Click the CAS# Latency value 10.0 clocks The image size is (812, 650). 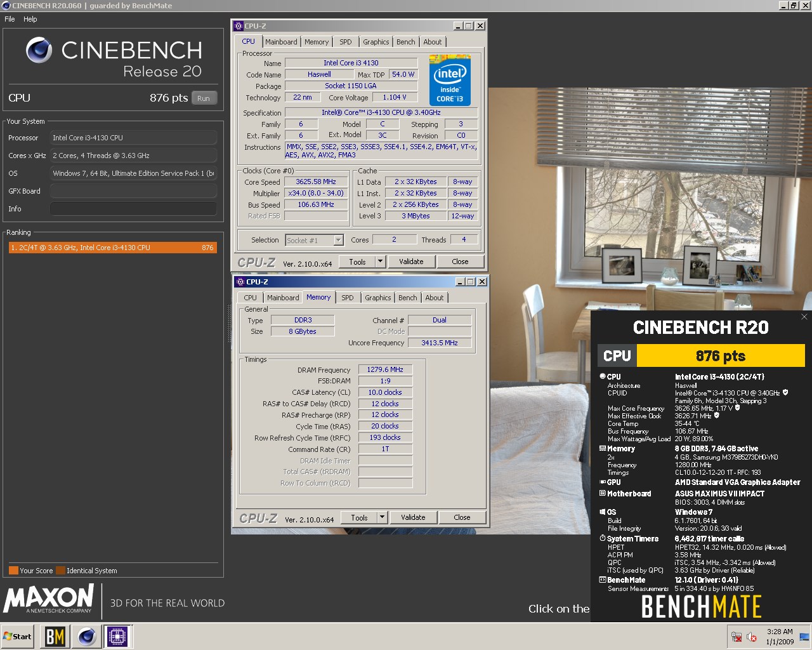pyautogui.click(x=385, y=392)
